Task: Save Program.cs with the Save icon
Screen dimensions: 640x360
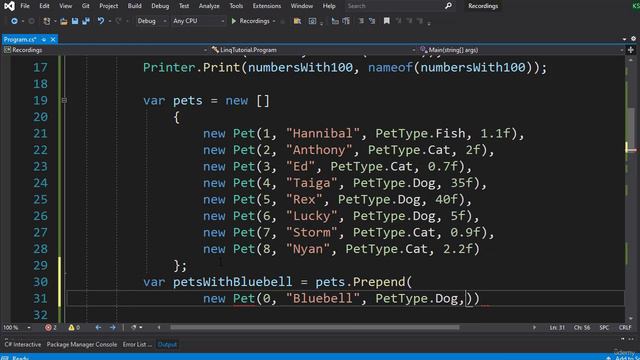Action: (75, 21)
